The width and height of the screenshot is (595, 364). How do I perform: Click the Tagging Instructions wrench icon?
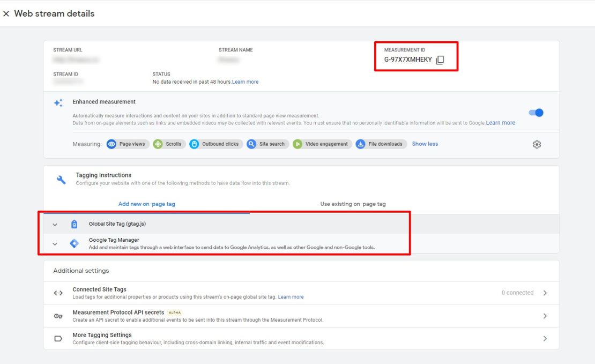pyautogui.click(x=61, y=180)
